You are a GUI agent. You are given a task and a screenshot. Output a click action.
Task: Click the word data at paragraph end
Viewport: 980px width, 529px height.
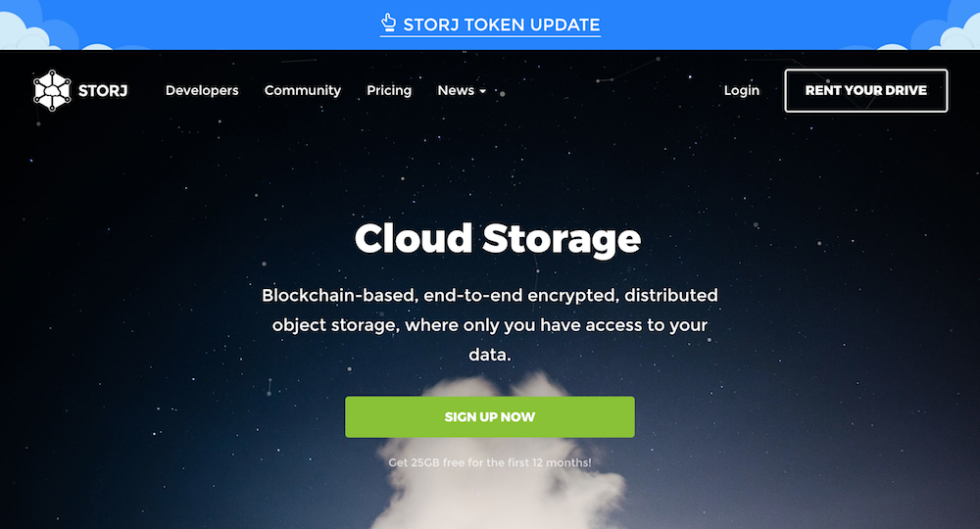click(490, 355)
